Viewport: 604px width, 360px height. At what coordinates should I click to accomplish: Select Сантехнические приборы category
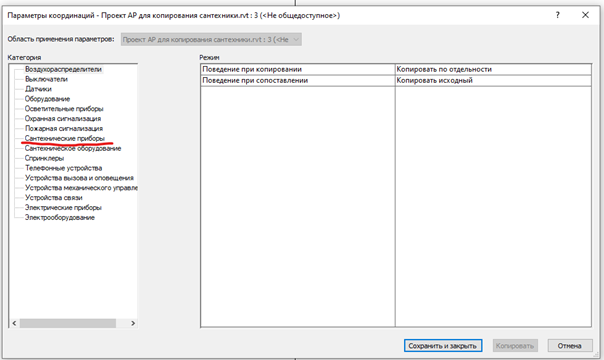(65, 138)
